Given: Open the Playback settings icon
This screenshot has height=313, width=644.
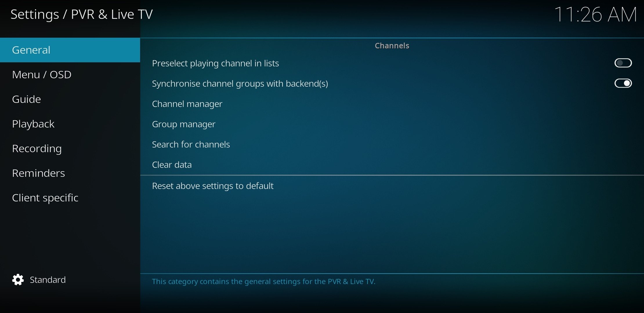Looking at the screenshot, I should [32, 123].
